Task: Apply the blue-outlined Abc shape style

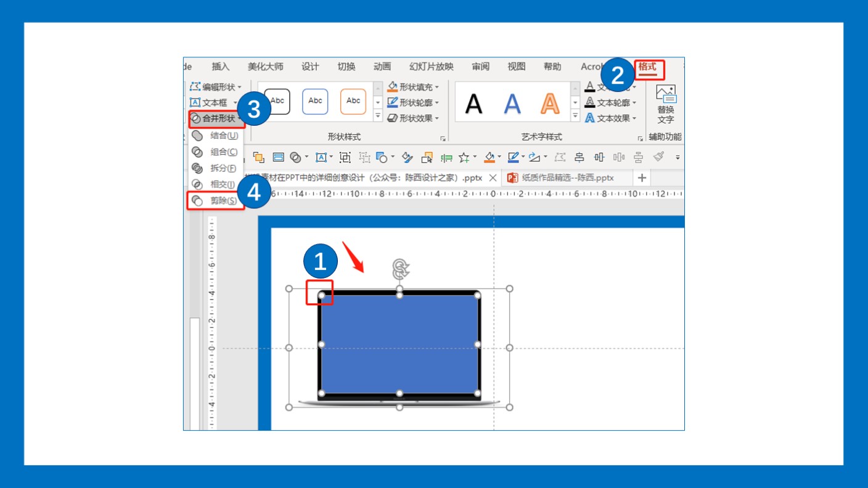Action: pos(315,101)
